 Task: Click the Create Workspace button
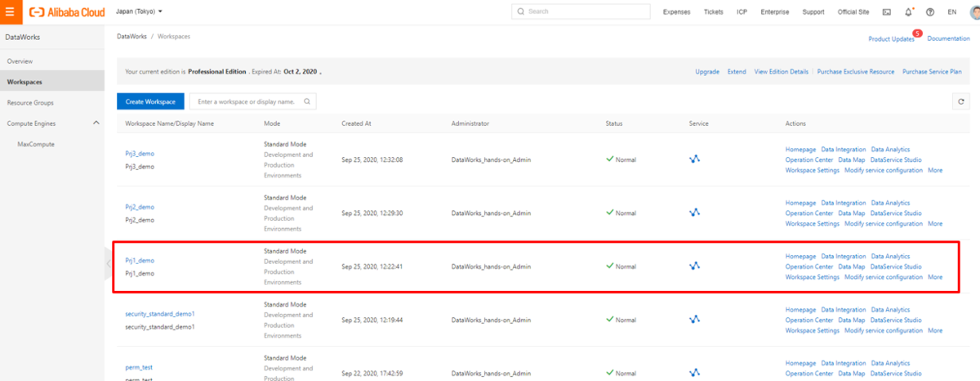point(150,101)
